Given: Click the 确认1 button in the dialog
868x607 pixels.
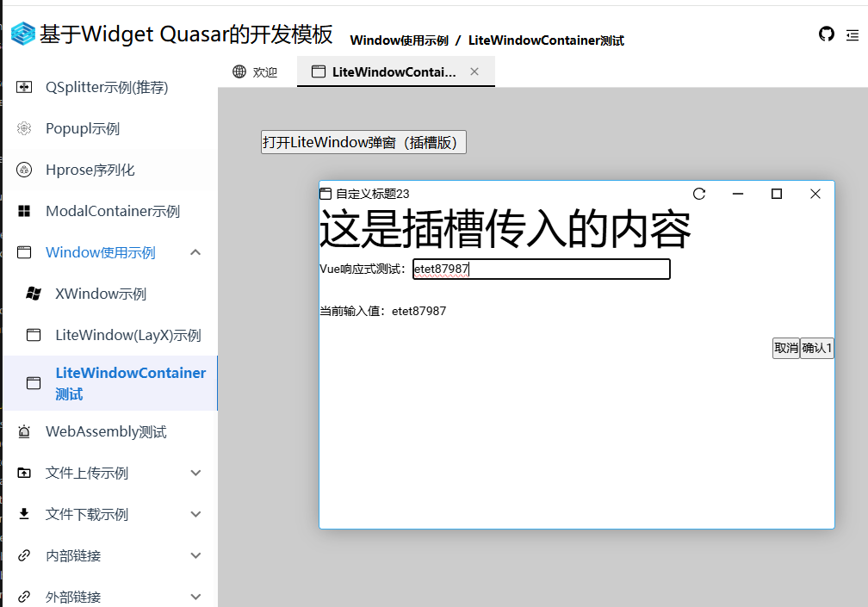Looking at the screenshot, I should click(816, 348).
